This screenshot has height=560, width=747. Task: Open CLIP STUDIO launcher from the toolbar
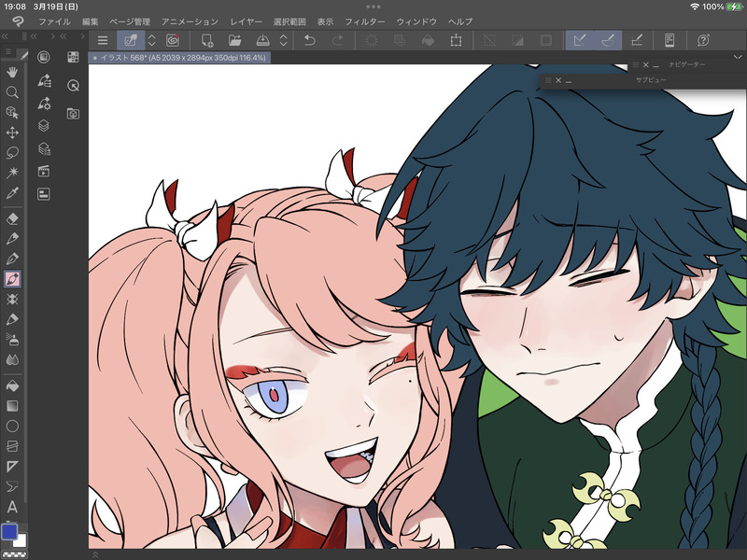[173, 40]
